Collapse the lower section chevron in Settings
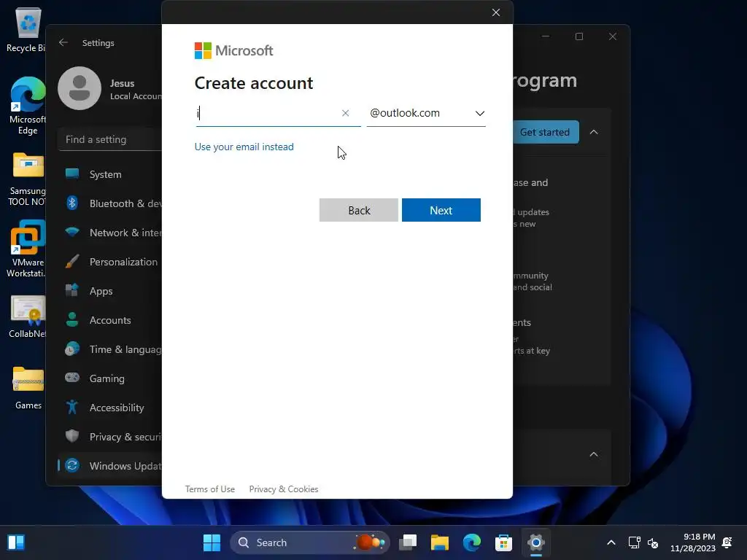 click(594, 454)
